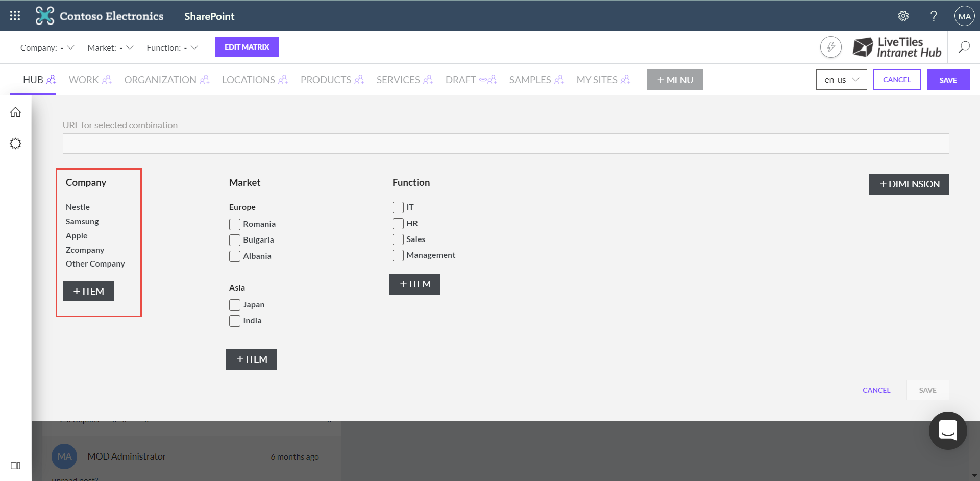Switch to the LOCATIONS tab
This screenshot has width=980, height=481.
point(249,80)
